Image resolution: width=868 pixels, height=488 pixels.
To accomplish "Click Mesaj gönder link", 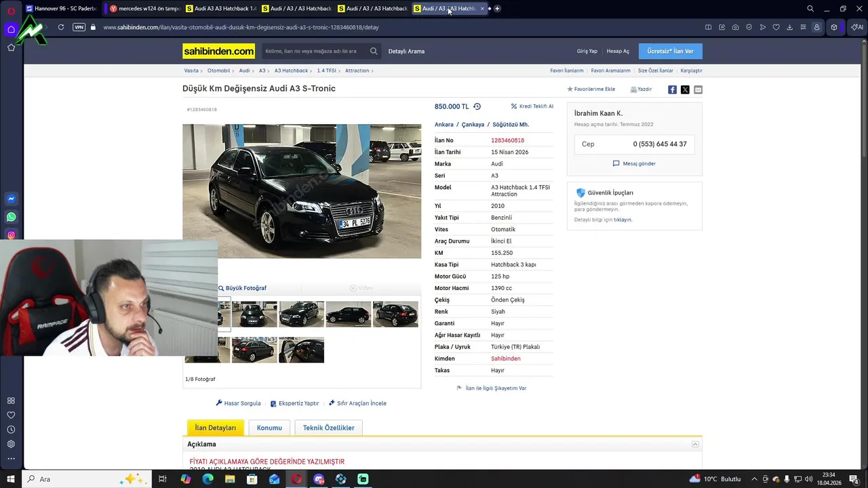I will 634,163.
